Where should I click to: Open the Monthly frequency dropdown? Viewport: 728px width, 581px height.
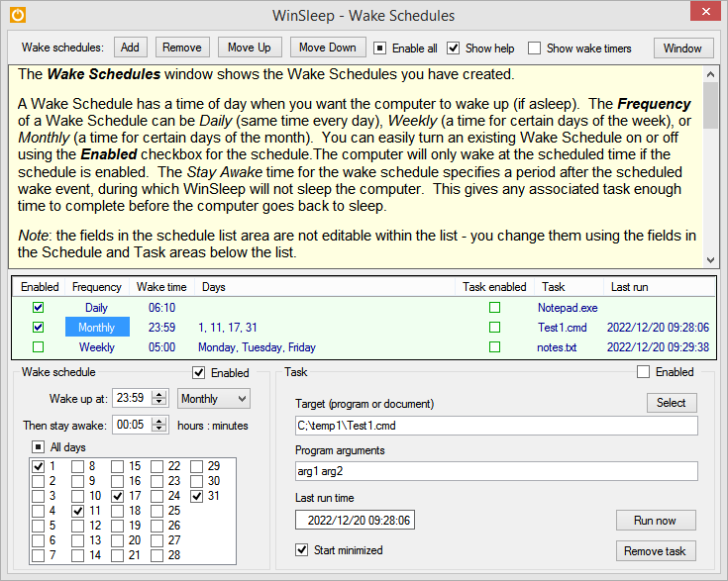pyautogui.click(x=214, y=399)
